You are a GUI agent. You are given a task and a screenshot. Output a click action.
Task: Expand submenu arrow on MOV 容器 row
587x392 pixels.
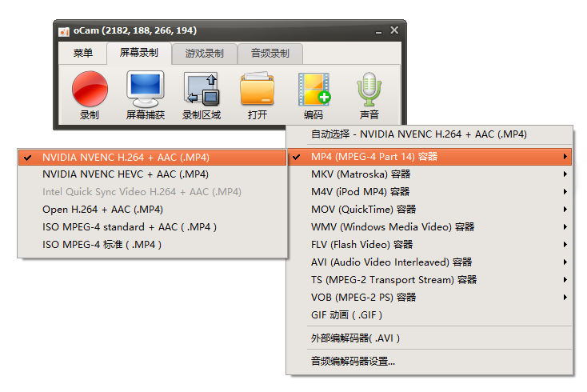coord(565,210)
